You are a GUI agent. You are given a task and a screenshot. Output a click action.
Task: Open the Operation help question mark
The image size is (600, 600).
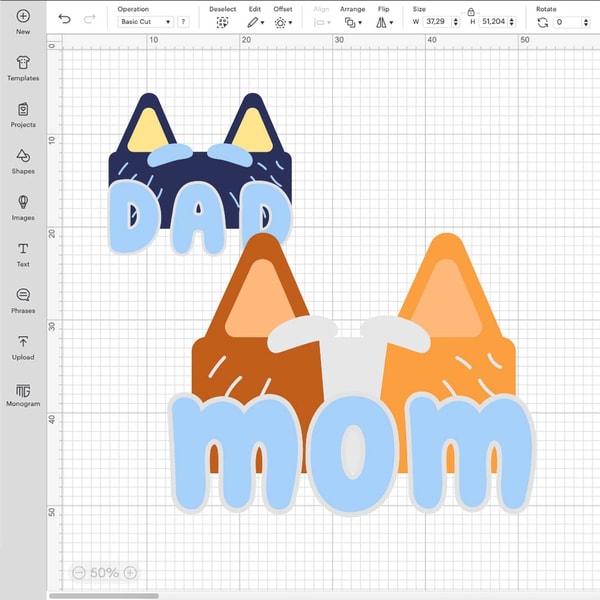click(183, 22)
